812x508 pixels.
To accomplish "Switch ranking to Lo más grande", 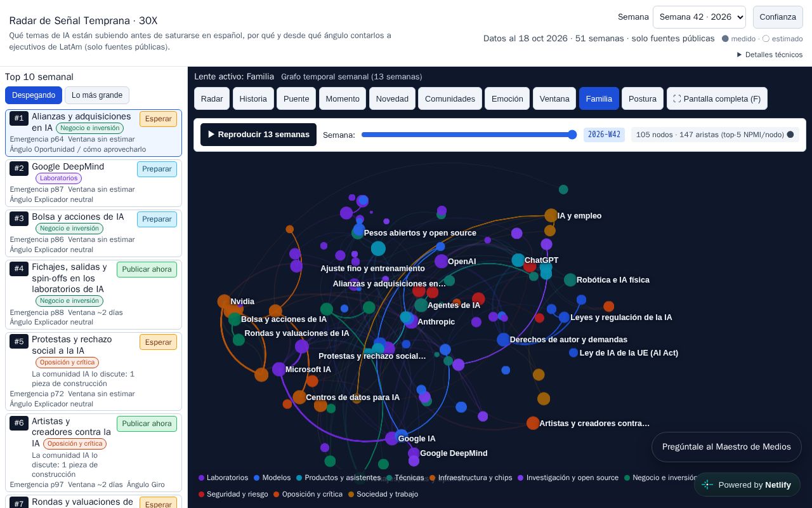I will pyautogui.click(x=97, y=95).
